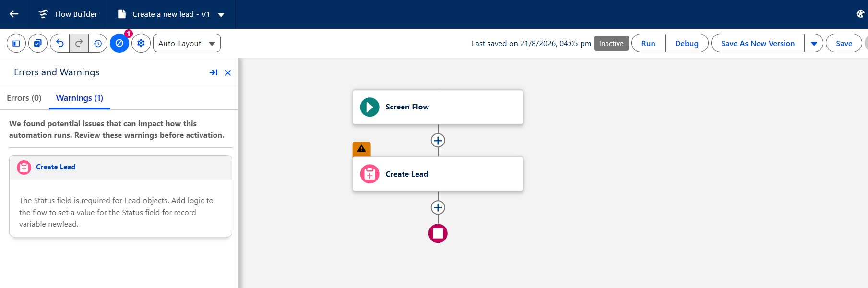The image size is (868, 288).
Task: Open version history clock icon
Action: click(x=98, y=43)
